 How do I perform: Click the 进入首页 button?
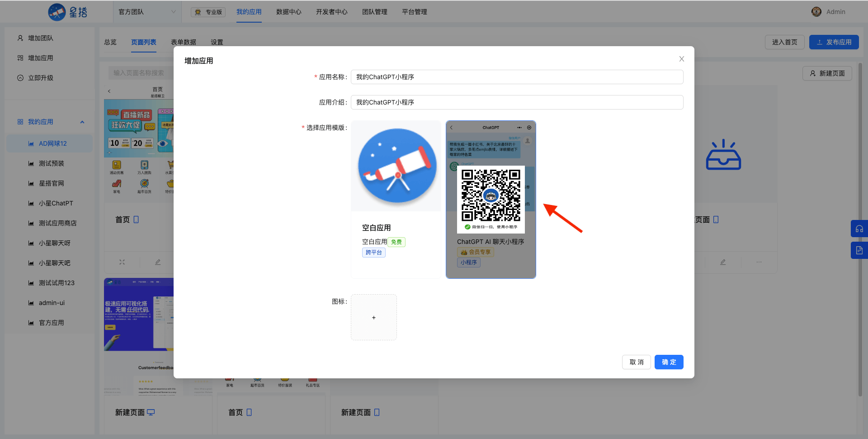785,42
